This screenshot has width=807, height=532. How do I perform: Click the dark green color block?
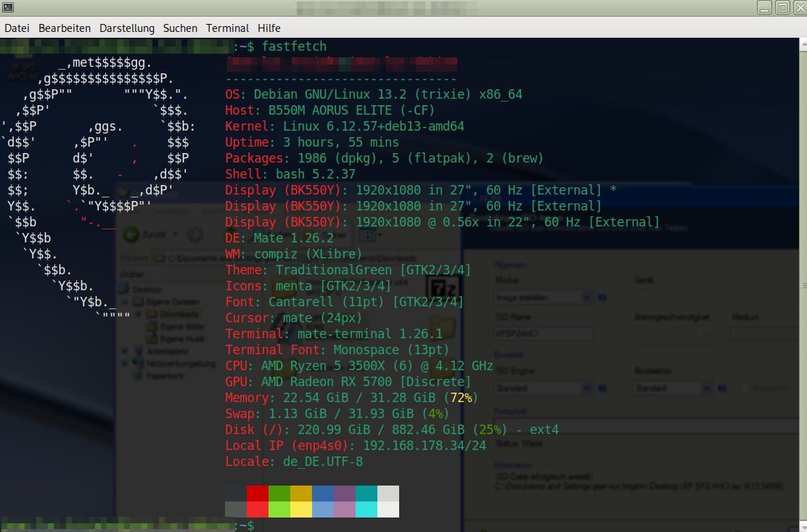tap(279, 494)
